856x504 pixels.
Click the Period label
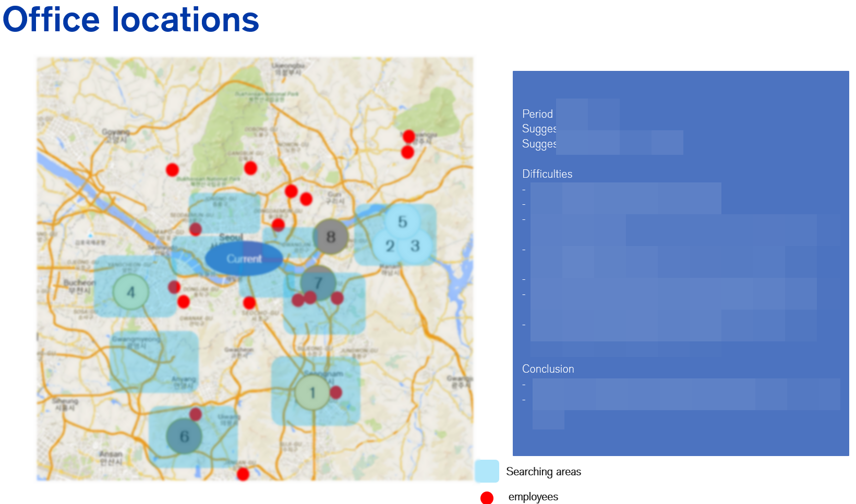pyautogui.click(x=537, y=114)
